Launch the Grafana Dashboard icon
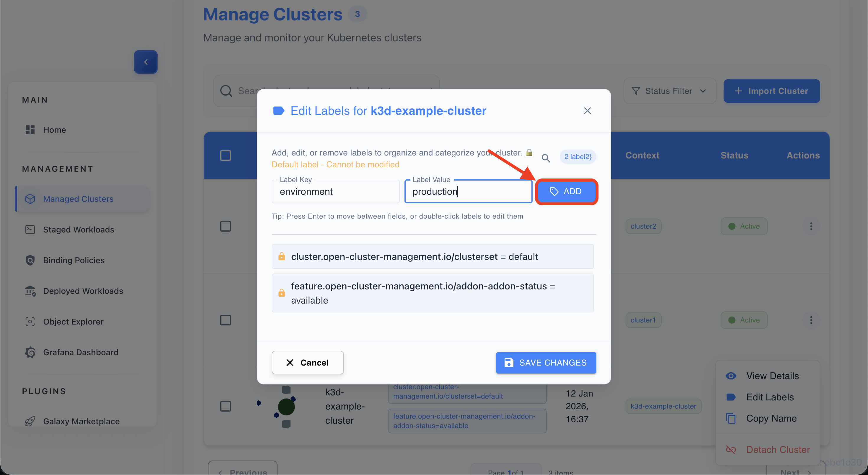The height and width of the screenshot is (475, 868). [30, 352]
